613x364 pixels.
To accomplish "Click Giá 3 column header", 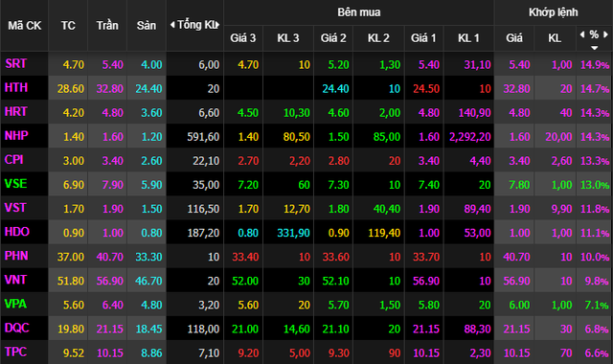I will (242, 38).
